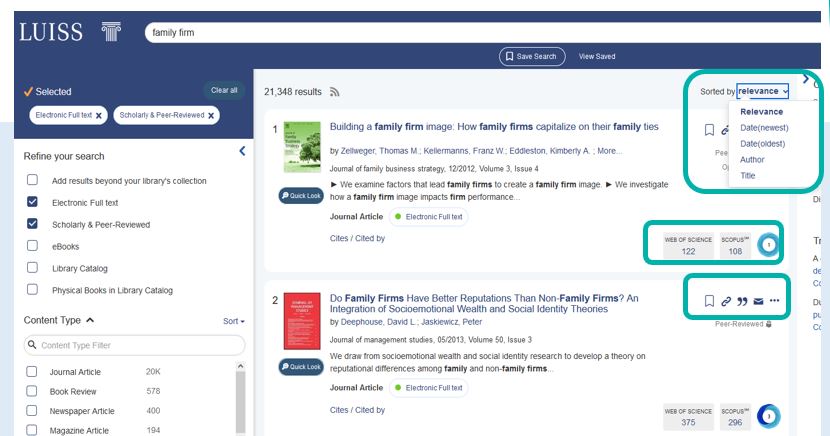This screenshot has width=830, height=436.
Task: Collapse the refine sidebar with left chevron
Action: tap(242, 151)
